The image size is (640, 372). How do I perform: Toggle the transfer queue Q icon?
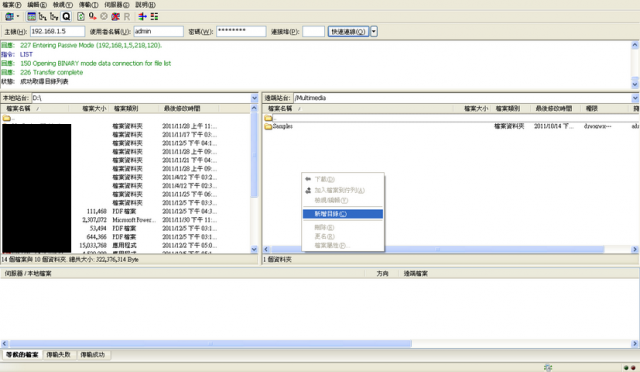click(x=66, y=17)
